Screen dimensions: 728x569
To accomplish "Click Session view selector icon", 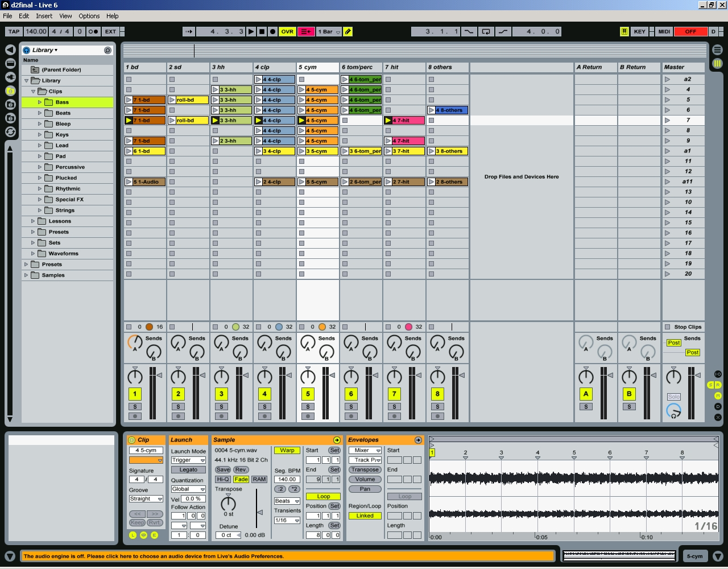I will tap(718, 64).
